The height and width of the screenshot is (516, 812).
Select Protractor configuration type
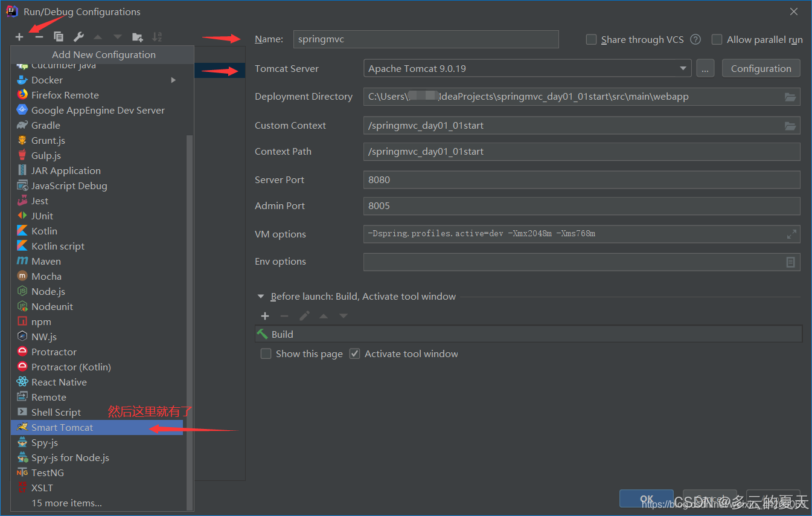pos(97,352)
